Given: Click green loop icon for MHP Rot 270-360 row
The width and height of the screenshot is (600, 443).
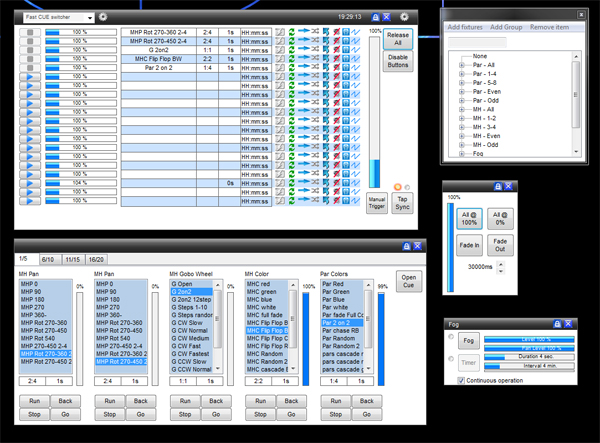Looking at the screenshot, I should click(x=292, y=32).
